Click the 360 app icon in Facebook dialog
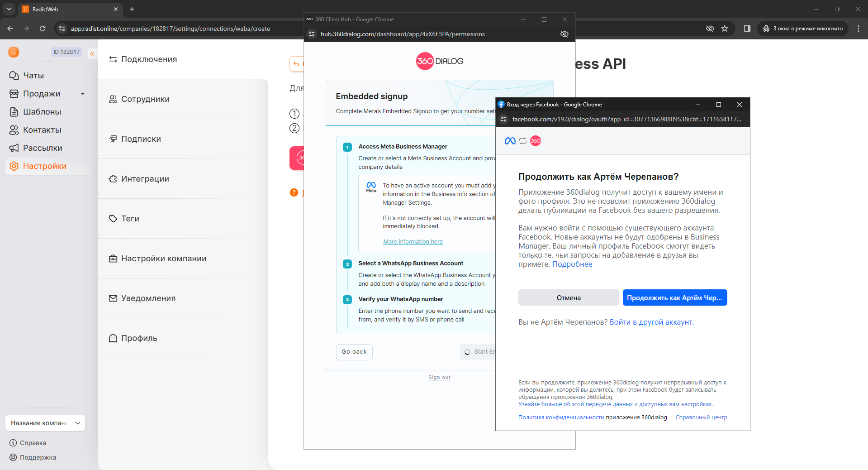Image resolution: width=868 pixels, height=470 pixels. tap(536, 141)
